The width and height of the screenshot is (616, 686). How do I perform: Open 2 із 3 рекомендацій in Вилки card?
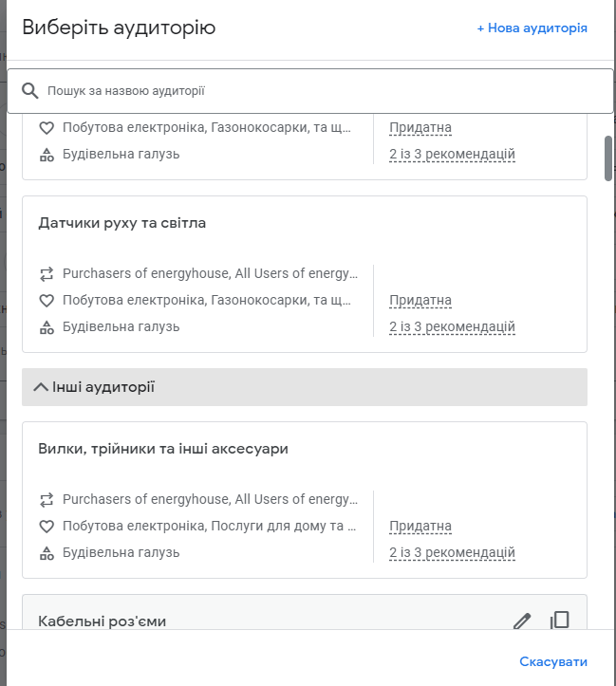pyautogui.click(x=452, y=553)
